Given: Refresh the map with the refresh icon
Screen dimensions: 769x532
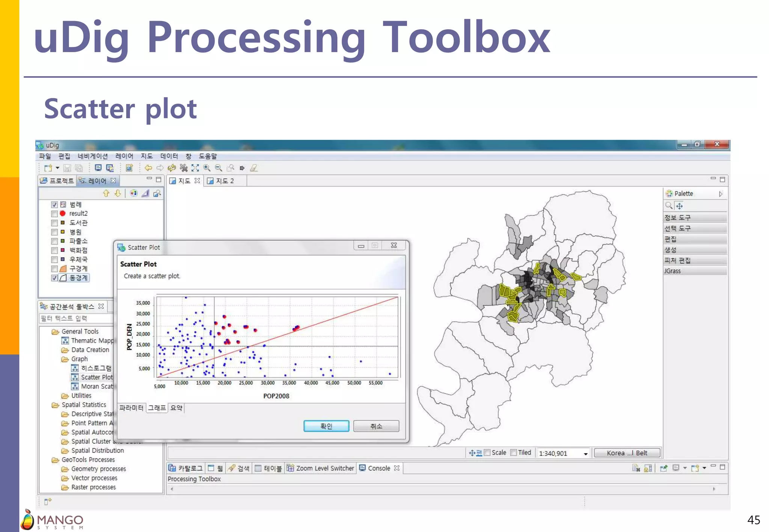Looking at the screenshot, I should coord(172,168).
